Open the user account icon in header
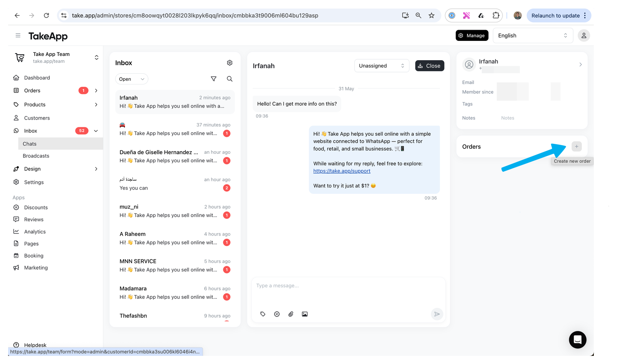Image resolution: width=617 pixels, height=364 pixels. (x=584, y=35)
